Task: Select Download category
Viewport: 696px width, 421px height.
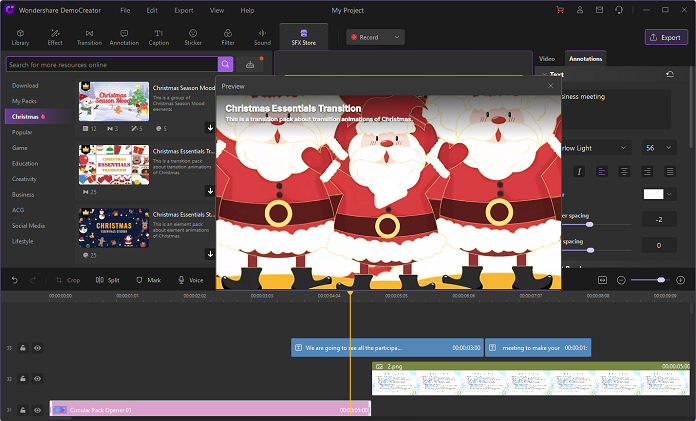Action: coord(25,85)
